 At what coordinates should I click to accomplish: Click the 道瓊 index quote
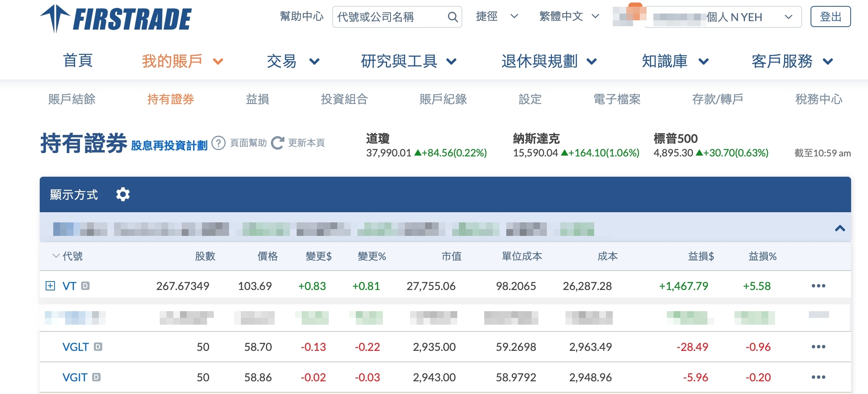pos(426,145)
